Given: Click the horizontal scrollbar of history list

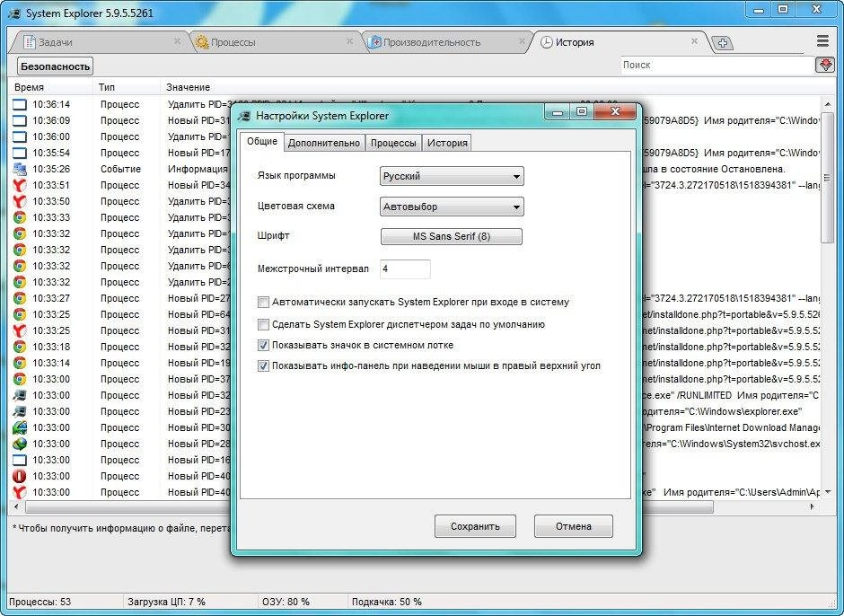Looking at the screenshot, I should (369, 506).
